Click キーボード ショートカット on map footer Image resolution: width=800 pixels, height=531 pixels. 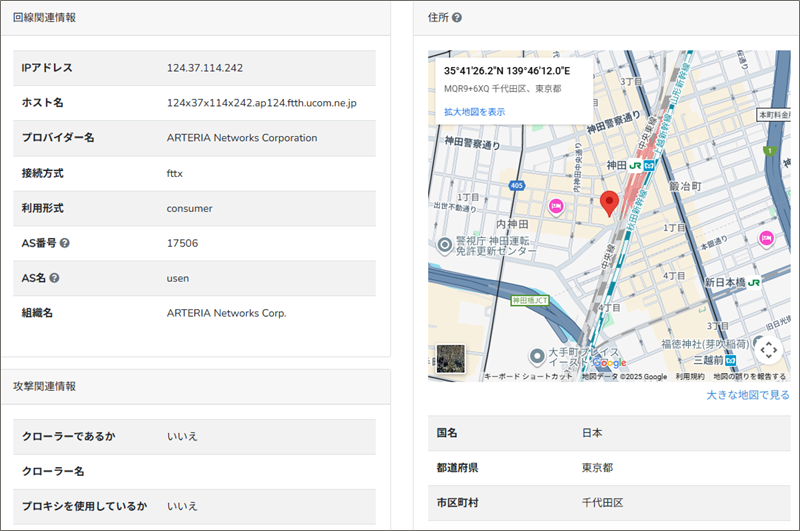tap(528, 377)
